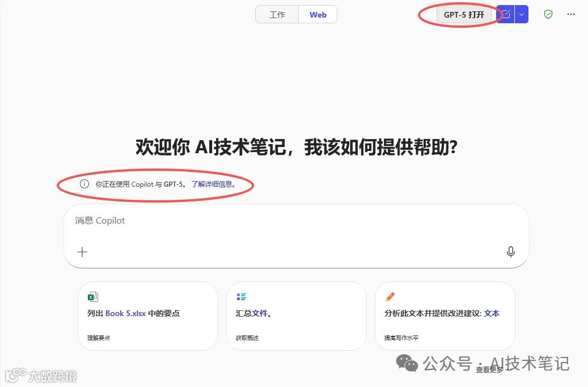Expand the dropdown next to new chat
This screenshot has width=588, height=387.
[522, 15]
